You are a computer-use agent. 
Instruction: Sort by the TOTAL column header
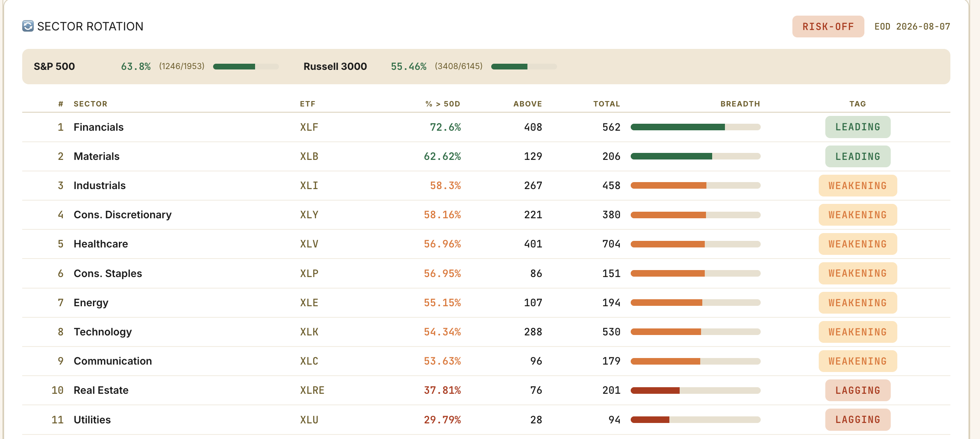(x=607, y=104)
